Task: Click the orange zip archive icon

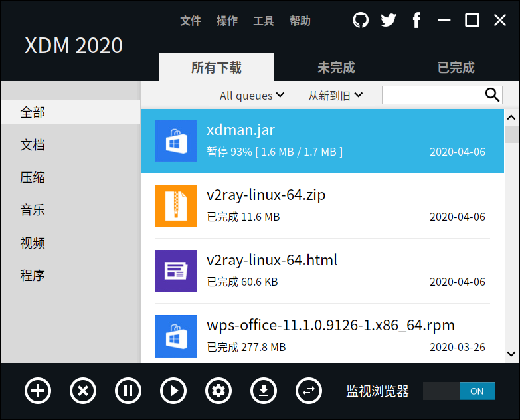Action: (176, 206)
